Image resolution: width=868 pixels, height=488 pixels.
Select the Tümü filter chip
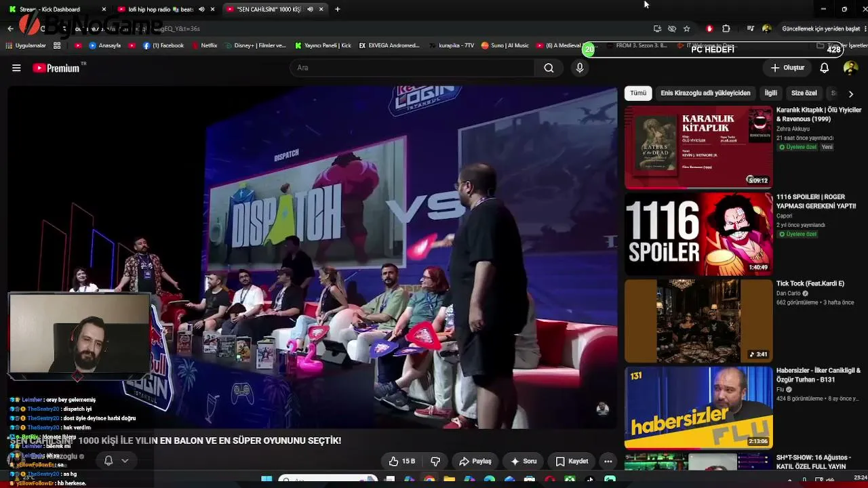pos(638,93)
